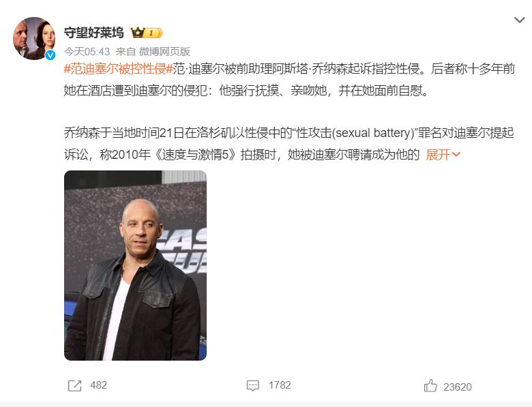532x407 pixels.
Task: Click the second paragraph mentioning sexual battery
Action: click(x=289, y=144)
